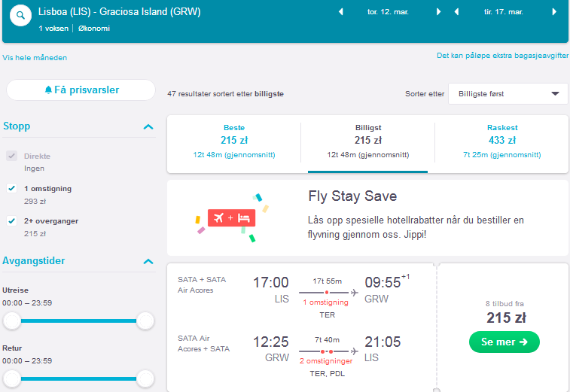The image size is (570, 392).
Task: Open Vis hele måneden link
Action: [35, 57]
